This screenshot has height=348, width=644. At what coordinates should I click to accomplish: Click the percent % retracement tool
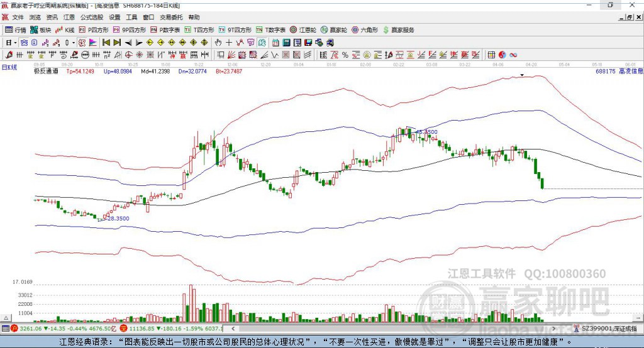point(345,55)
